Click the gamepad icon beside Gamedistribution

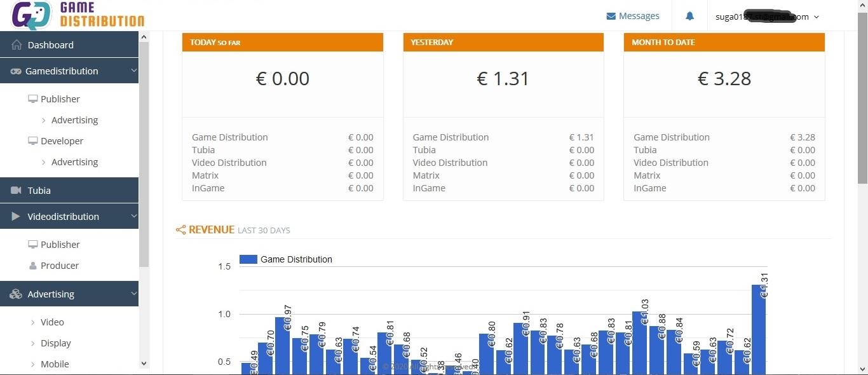pyautogui.click(x=16, y=71)
